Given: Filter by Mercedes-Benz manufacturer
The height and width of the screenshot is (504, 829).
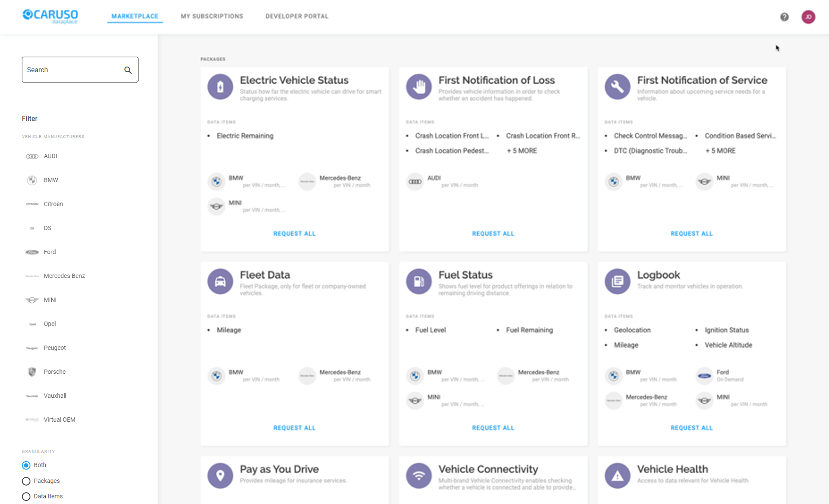Looking at the screenshot, I should (64, 276).
